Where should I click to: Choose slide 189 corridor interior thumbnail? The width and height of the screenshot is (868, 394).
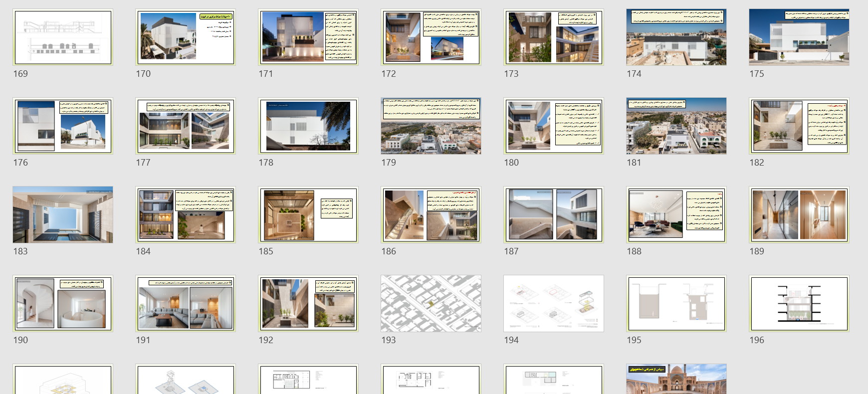tap(799, 215)
